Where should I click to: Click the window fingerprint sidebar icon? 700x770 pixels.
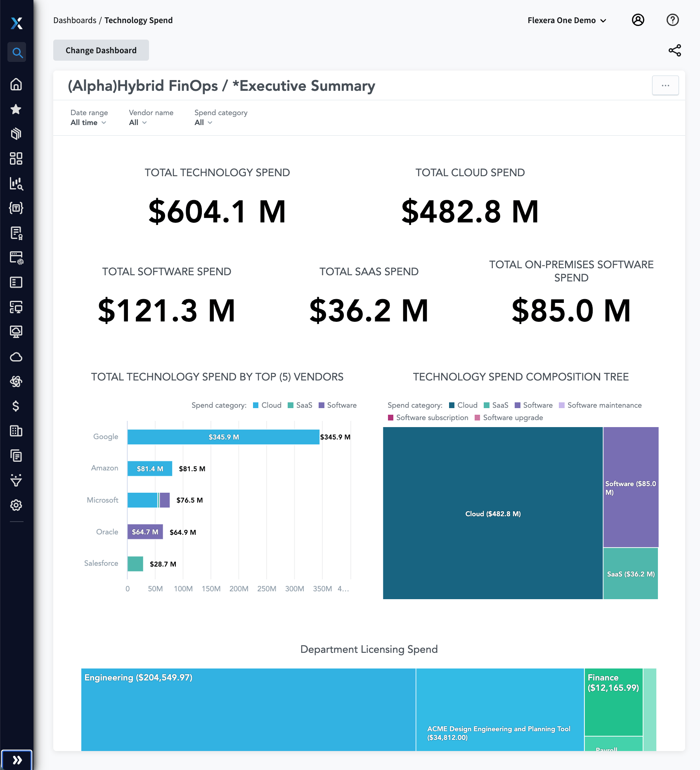click(16, 258)
